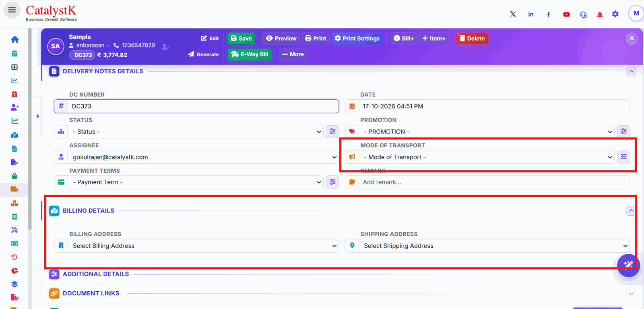This screenshot has width=644, height=309.
Task: Open the green shopping bag sidebar icon
Action: (x=14, y=176)
